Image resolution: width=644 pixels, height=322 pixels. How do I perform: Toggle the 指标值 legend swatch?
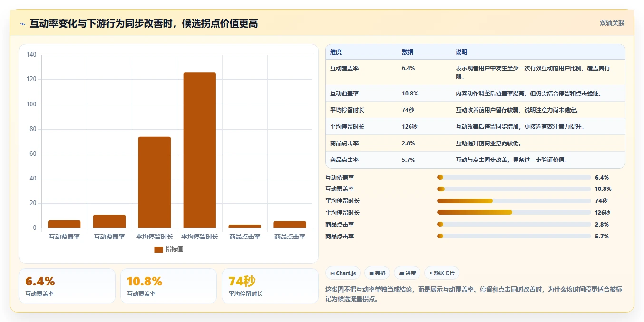tap(158, 250)
